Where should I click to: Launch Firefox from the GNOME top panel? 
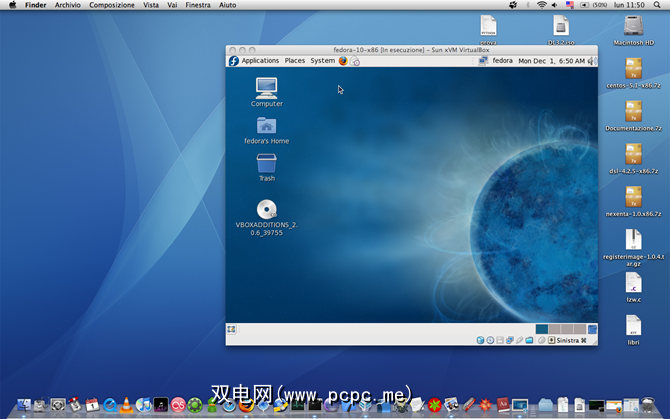tap(343, 61)
